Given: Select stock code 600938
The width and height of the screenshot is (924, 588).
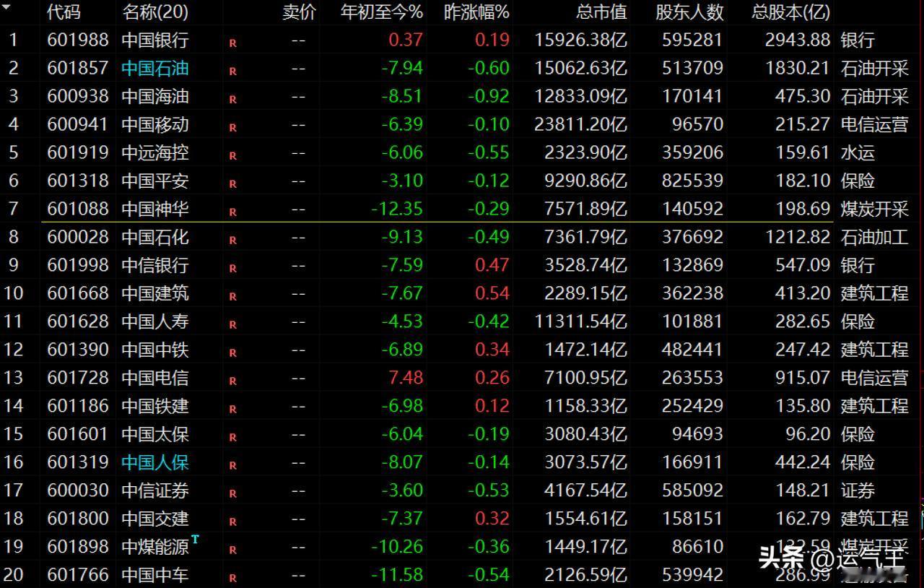Looking at the screenshot, I should 78,96.
